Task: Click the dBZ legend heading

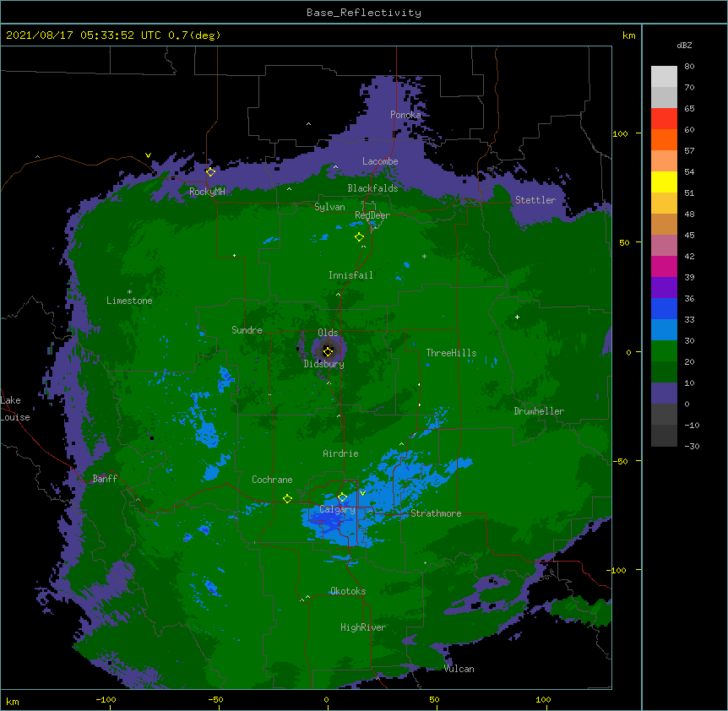Action: 684,46
